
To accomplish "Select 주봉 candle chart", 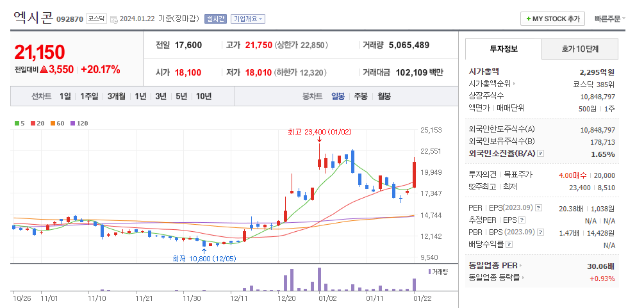I will (x=361, y=97).
